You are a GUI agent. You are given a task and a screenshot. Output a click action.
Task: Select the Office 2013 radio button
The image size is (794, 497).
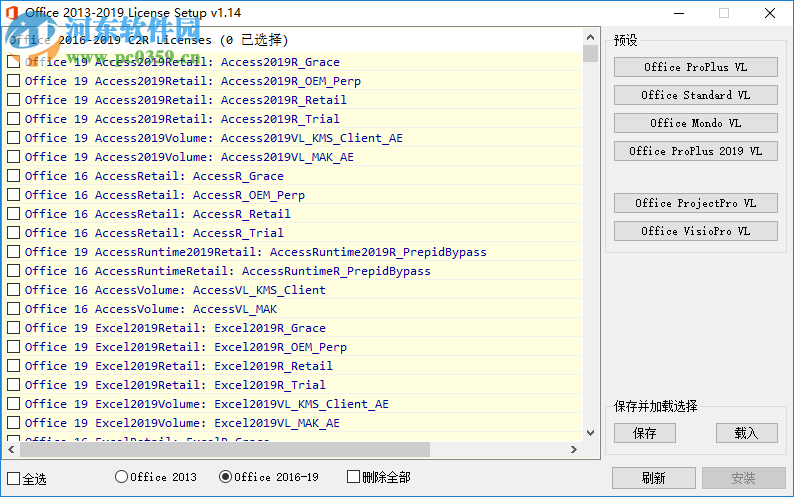(121, 477)
